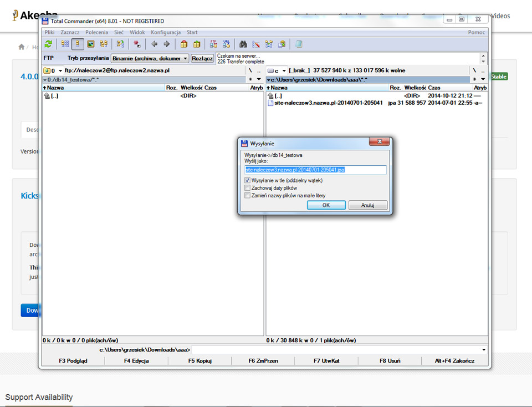Select the site-naleczow3.nazwa.pl-20140701-205041 file
532x407 pixels.
pyautogui.click(x=329, y=103)
